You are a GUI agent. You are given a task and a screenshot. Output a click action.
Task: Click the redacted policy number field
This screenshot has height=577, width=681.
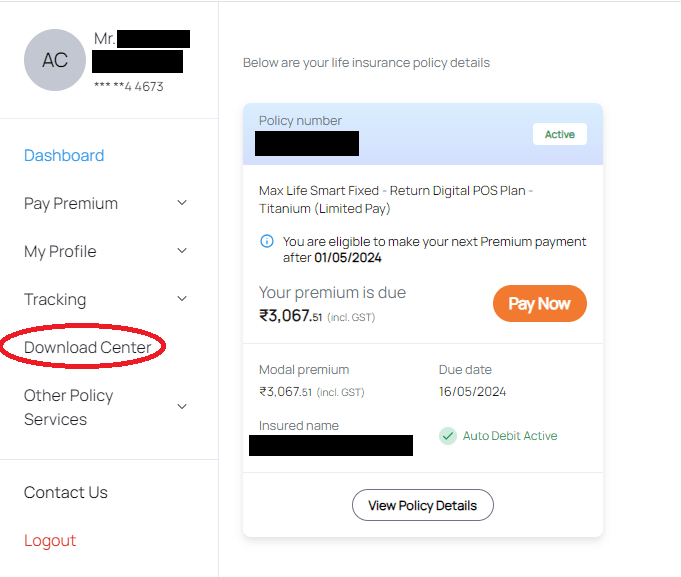tap(307, 143)
